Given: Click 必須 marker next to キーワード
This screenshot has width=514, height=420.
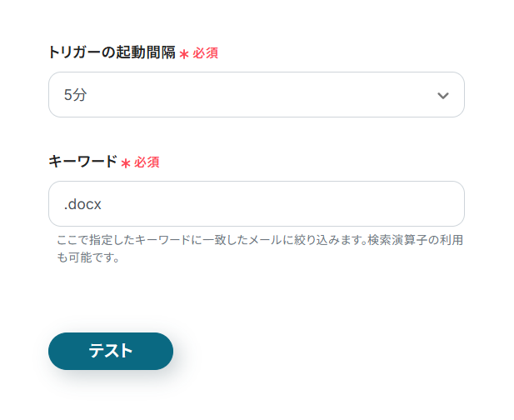Looking at the screenshot, I should point(147,162).
